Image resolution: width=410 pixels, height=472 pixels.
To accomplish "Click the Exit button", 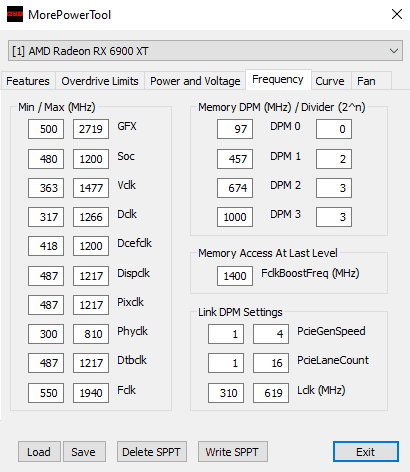I will (366, 452).
